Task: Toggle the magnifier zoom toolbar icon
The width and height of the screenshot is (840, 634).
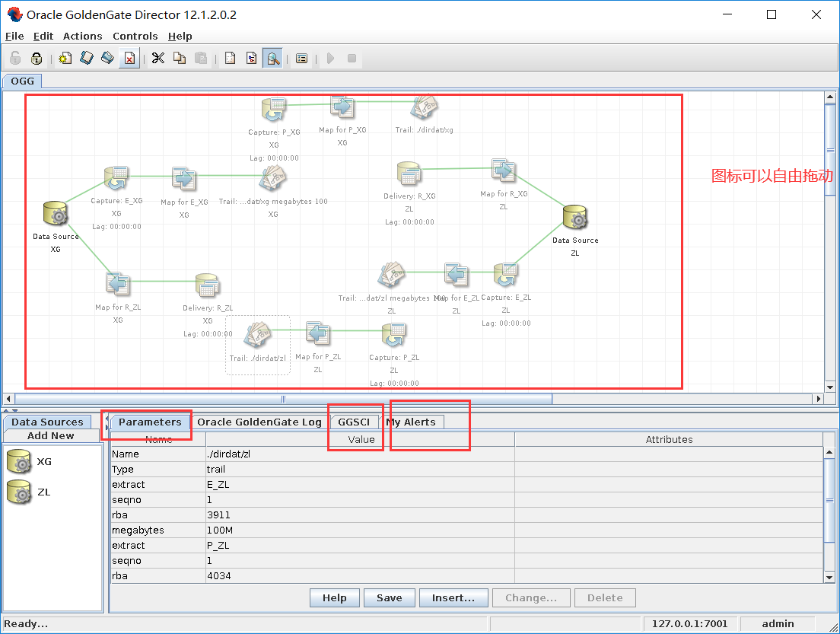Action: coord(273,58)
